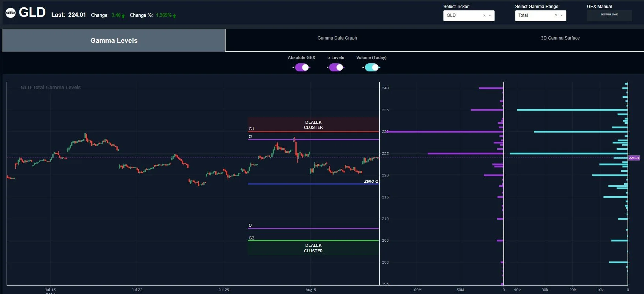
Task: Click the 224.01 price tag on the right axis
Action: [x=634, y=158]
